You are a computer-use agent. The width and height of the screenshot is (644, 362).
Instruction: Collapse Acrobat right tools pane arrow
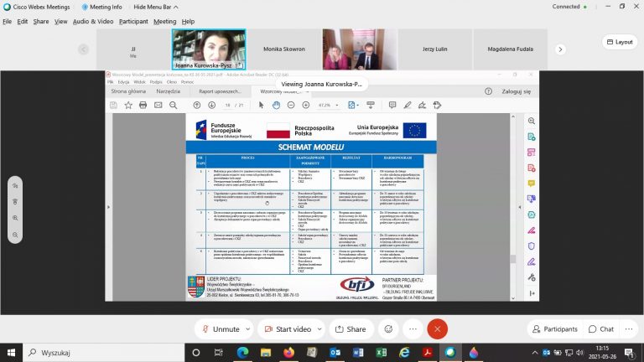[520, 207]
